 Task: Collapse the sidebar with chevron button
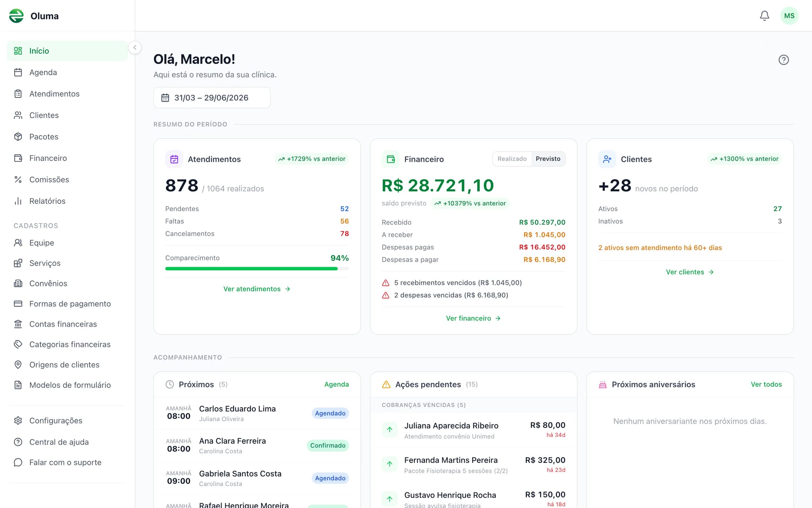point(135,47)
